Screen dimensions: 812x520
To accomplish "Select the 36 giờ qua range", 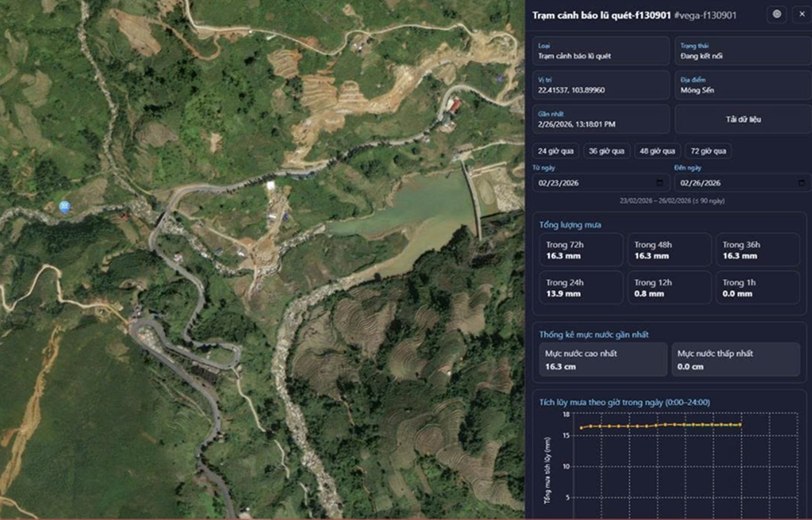I will (606, 151).
